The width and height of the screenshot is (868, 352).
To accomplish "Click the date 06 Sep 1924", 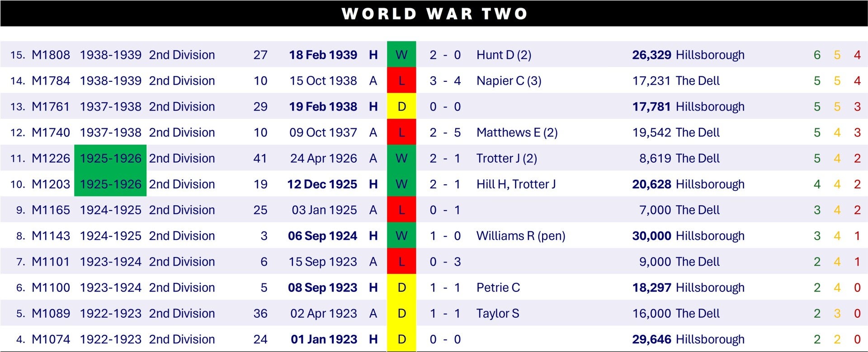I will tap(322, 236).
